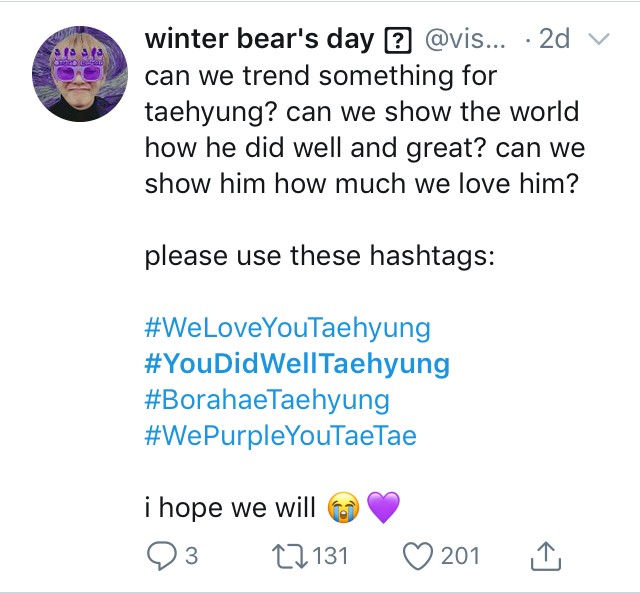Like the tweet with the heart icon

(x=418, y=556)
